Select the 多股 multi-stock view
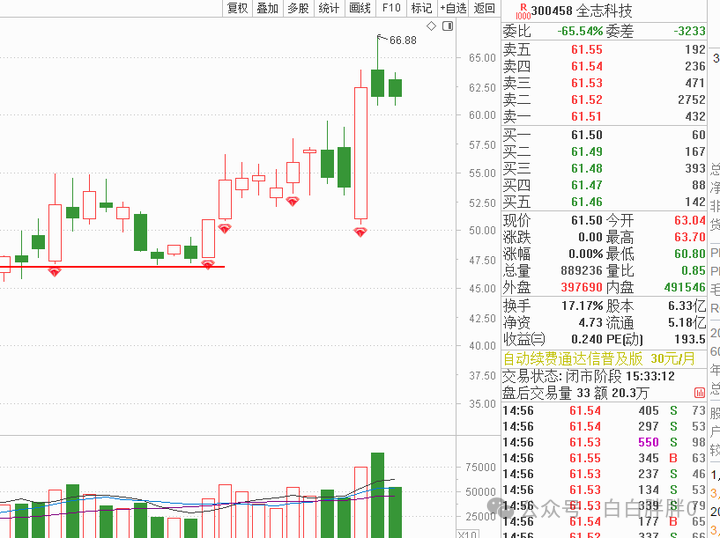This screenshot has width=720, height=538. [298, 8]
